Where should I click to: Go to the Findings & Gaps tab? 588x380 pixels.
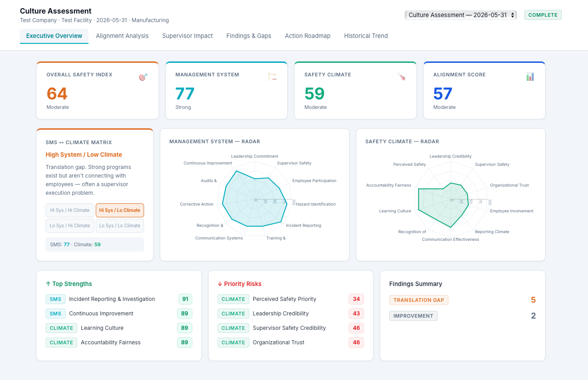[x=249, y=36]
